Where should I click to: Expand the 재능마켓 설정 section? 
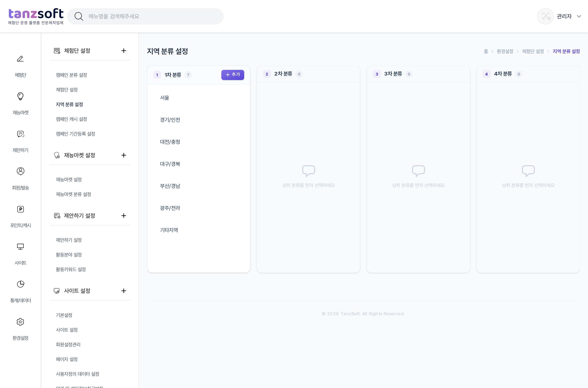point(124,155)
